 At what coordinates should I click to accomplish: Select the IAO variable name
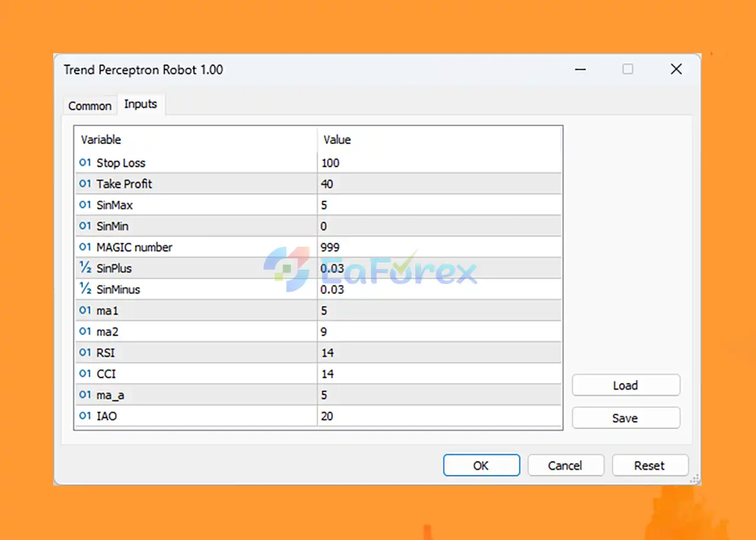point(107,416)
